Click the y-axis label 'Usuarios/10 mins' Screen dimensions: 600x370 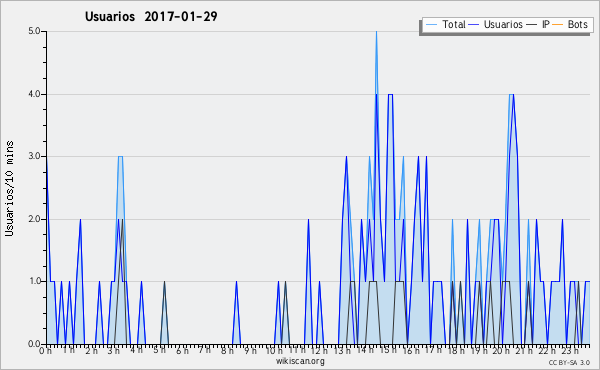click(9, 188)
